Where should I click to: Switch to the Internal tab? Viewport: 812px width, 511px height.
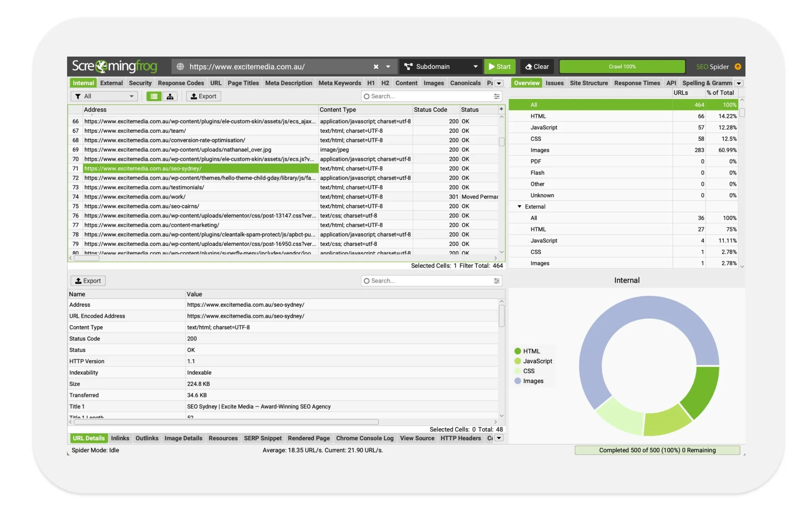click(83, 83)
